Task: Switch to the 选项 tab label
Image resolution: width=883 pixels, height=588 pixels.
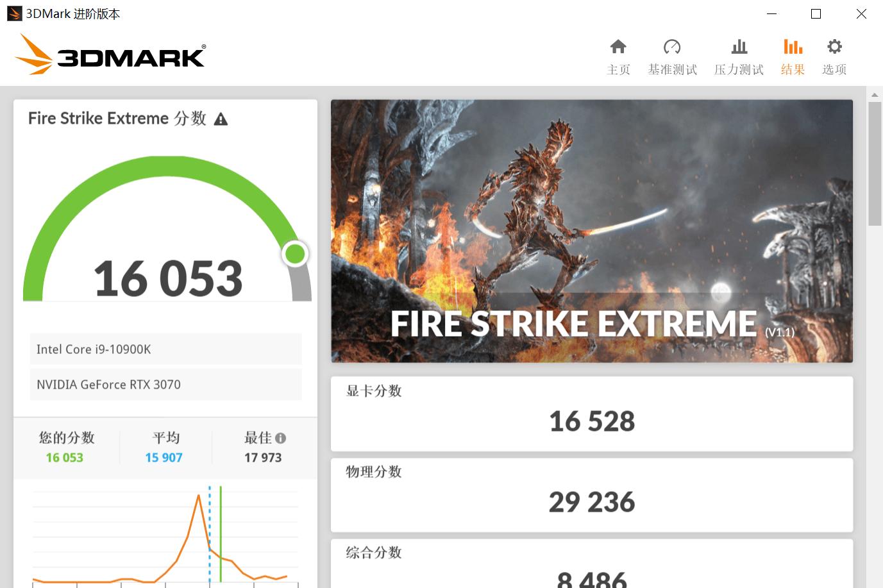Action: 834,69
